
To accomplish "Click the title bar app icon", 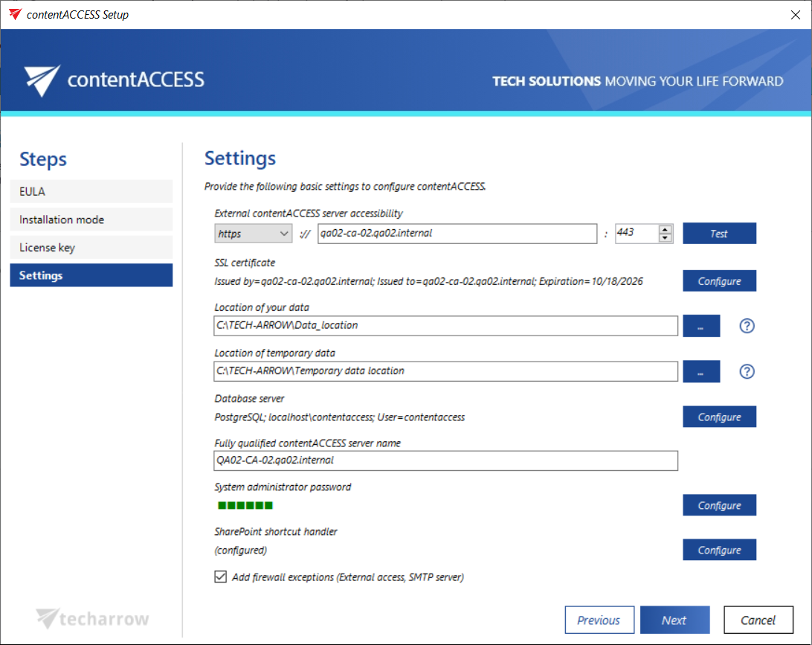I will 15,14.
